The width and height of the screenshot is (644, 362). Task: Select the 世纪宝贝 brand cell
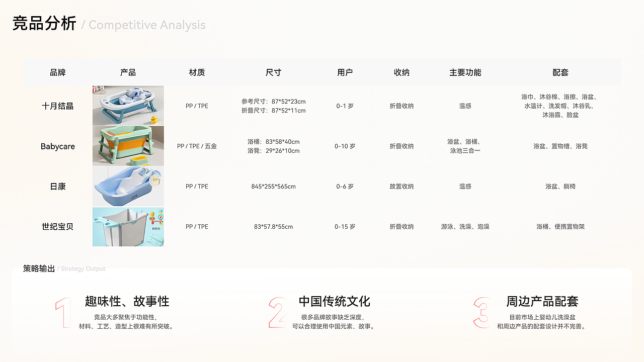coord(58,227)
